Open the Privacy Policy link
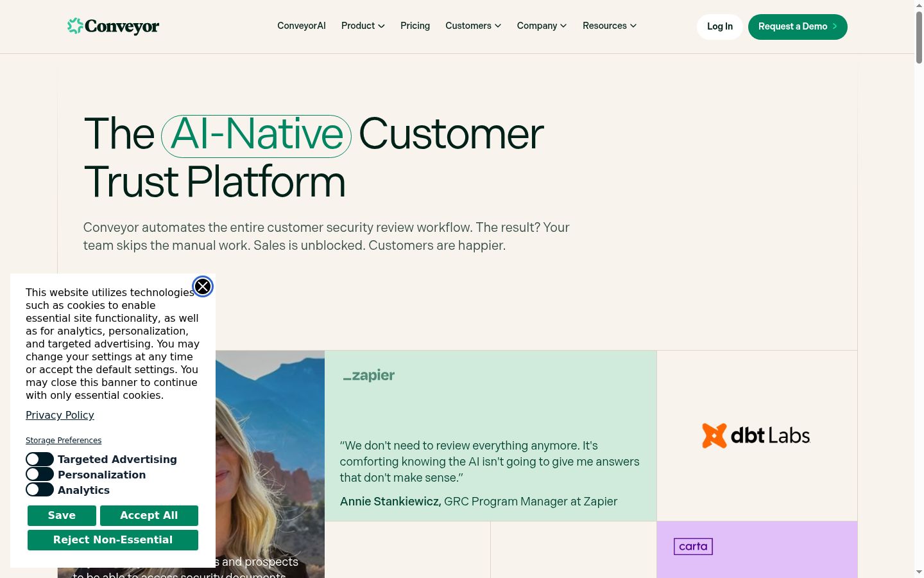 coord(60,416)
